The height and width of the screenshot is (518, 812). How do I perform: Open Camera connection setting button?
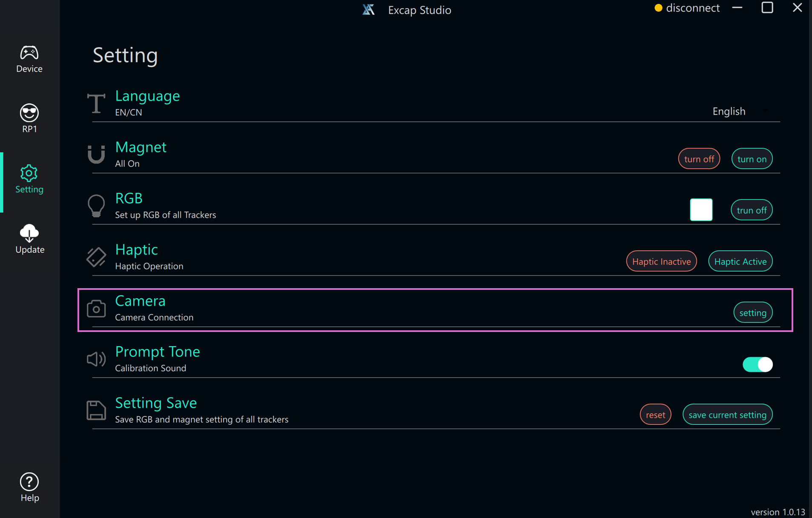pos(752,313)
